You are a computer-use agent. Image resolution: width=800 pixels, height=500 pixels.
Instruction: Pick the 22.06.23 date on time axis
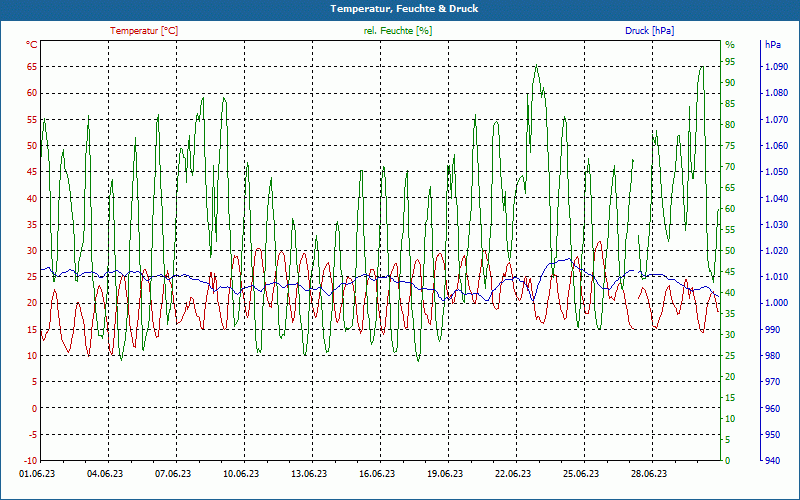tap(512, 474)
